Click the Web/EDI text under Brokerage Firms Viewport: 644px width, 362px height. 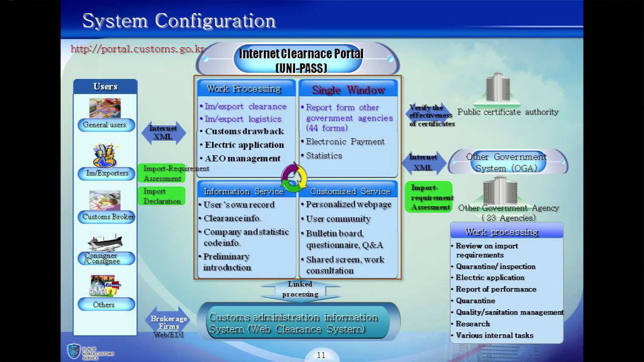(169, 334)
